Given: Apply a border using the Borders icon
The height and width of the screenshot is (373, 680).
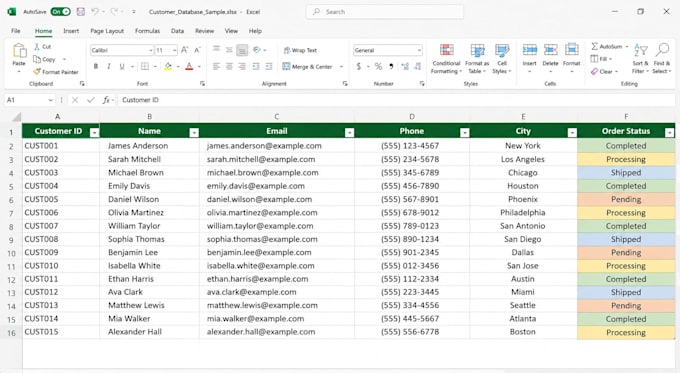Looking at the screenshot, I should (145, 66).
